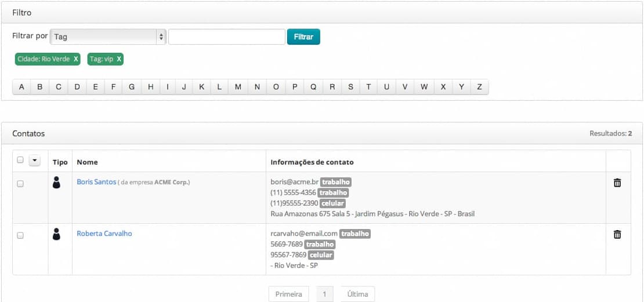Filter contacts by letter B
This screenshot has width=644, height=302.
[x=40, y=87]
